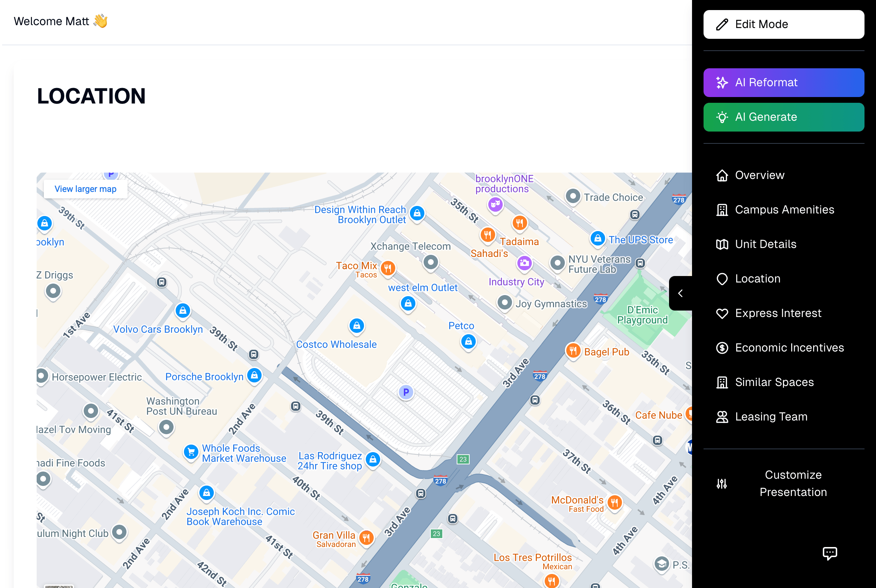Screen dimensions: 876x588
Task: Go to Campus Amenities
Action: click(783, 210)
